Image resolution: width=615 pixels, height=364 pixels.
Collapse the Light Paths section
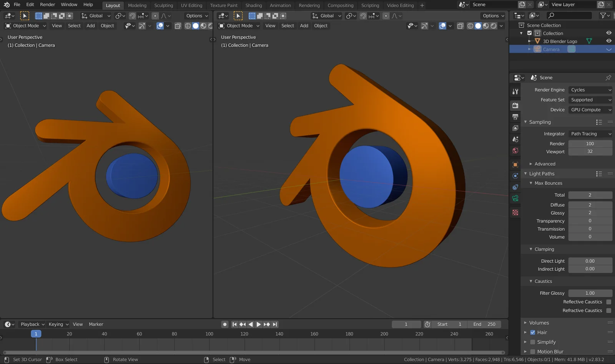[526, 173]
